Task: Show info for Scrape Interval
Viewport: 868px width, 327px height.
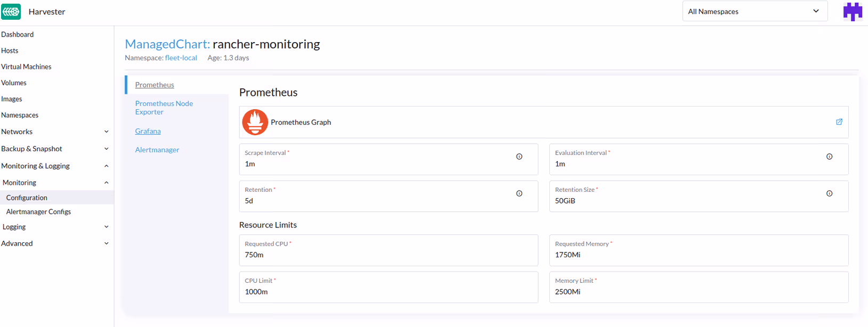Action: (x=519, y=157)
